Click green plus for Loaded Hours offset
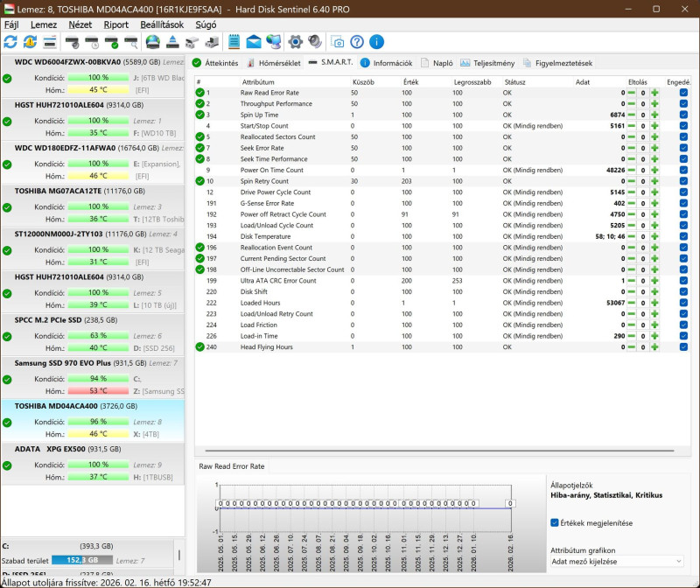 click(654, 303)
